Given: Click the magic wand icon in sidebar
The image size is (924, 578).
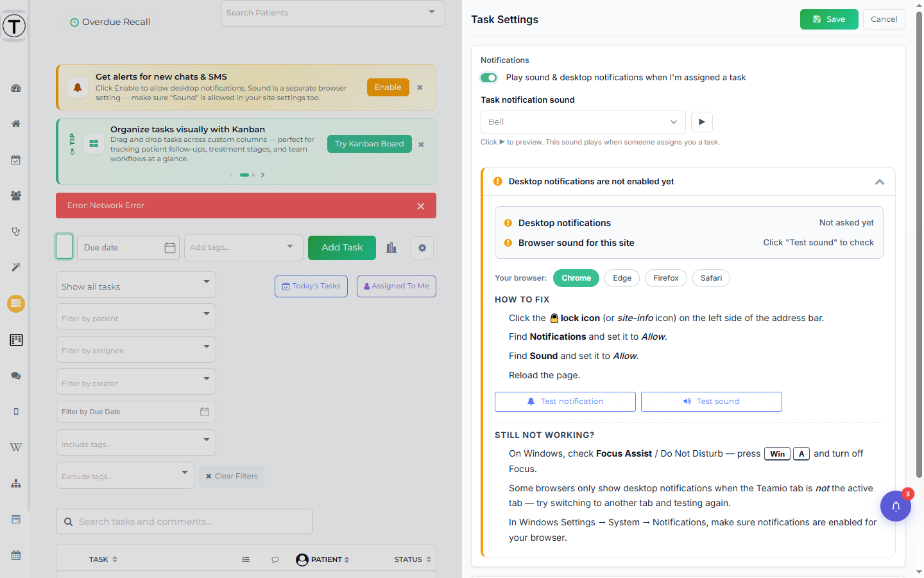Looking at the screenshot, I should [x=16, y=267].
